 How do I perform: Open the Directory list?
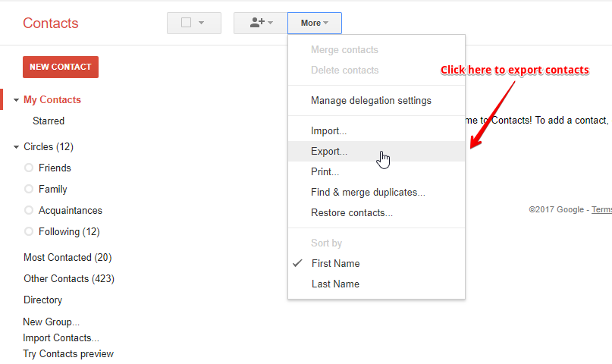point(42,300)
